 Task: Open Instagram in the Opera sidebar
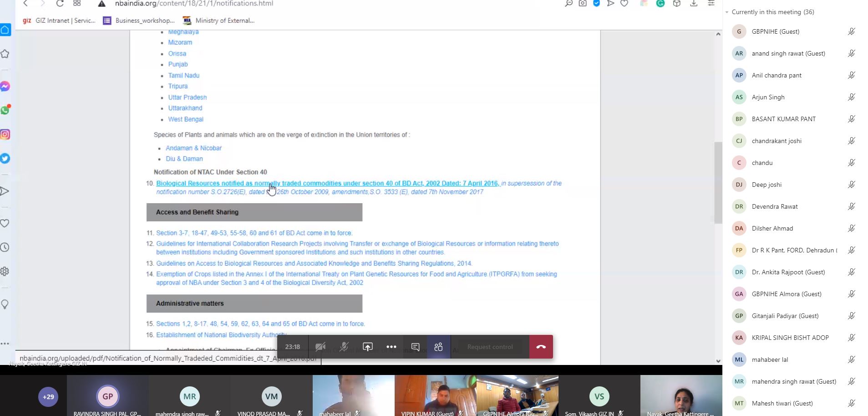tap(5, 134)
